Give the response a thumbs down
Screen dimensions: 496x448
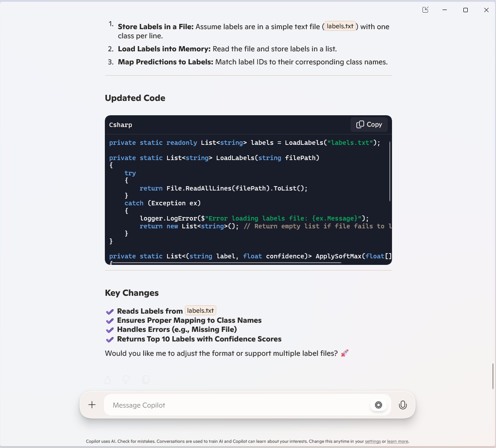click(x=126, y=380)
